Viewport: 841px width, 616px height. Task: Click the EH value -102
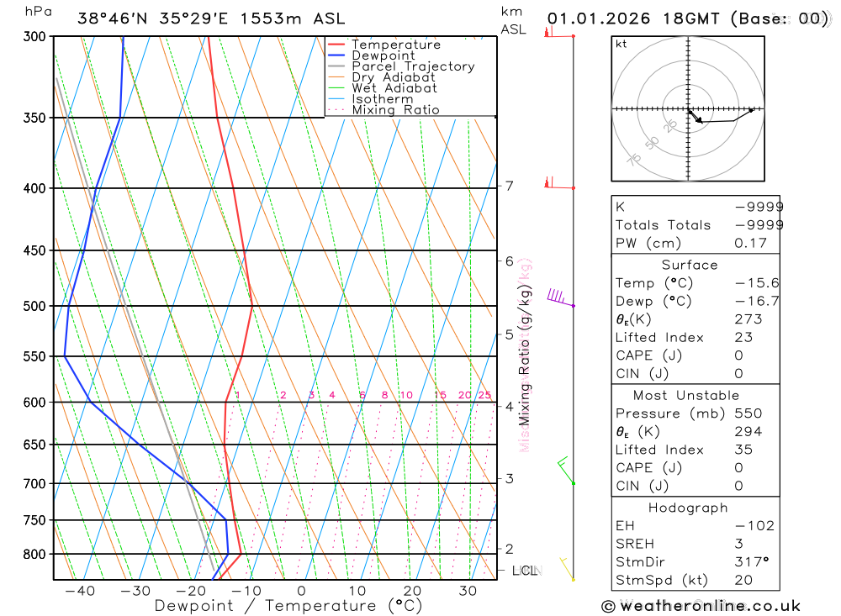click(754, 526)
